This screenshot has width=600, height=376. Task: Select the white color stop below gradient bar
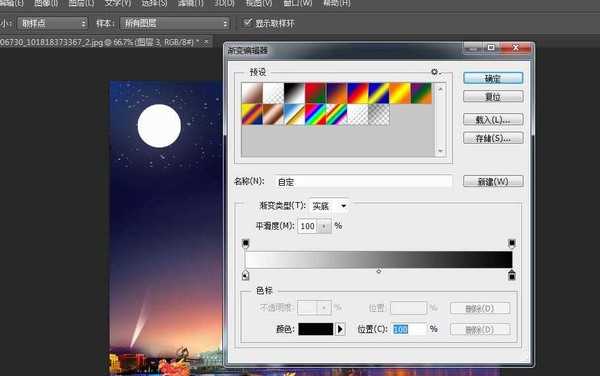click(246, 275)
